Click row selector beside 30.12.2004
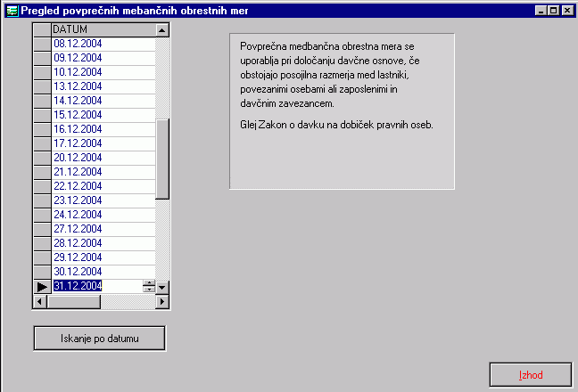Viewport: 578px width, 392px height. [x=42, y=272]
